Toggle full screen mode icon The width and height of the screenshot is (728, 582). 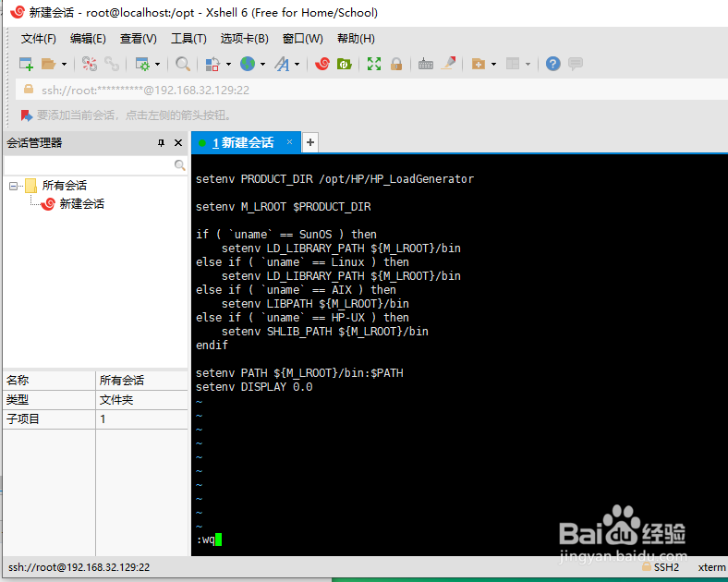point(374,64)
